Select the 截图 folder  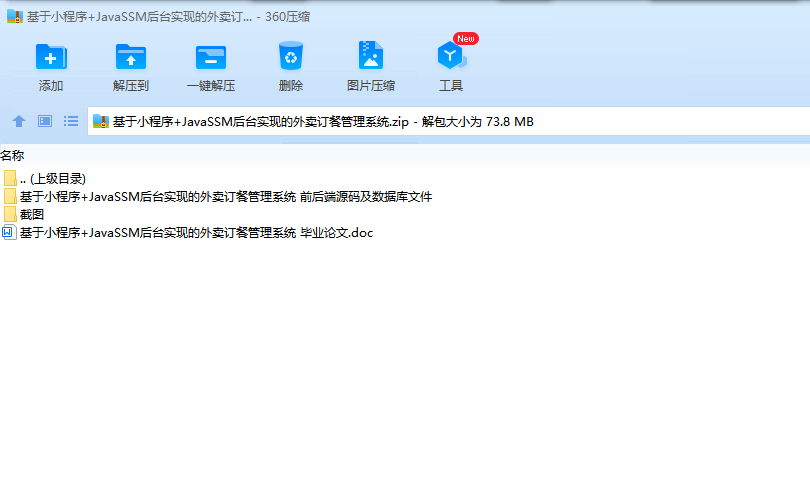pyautogui.click(x=23, y=214)
